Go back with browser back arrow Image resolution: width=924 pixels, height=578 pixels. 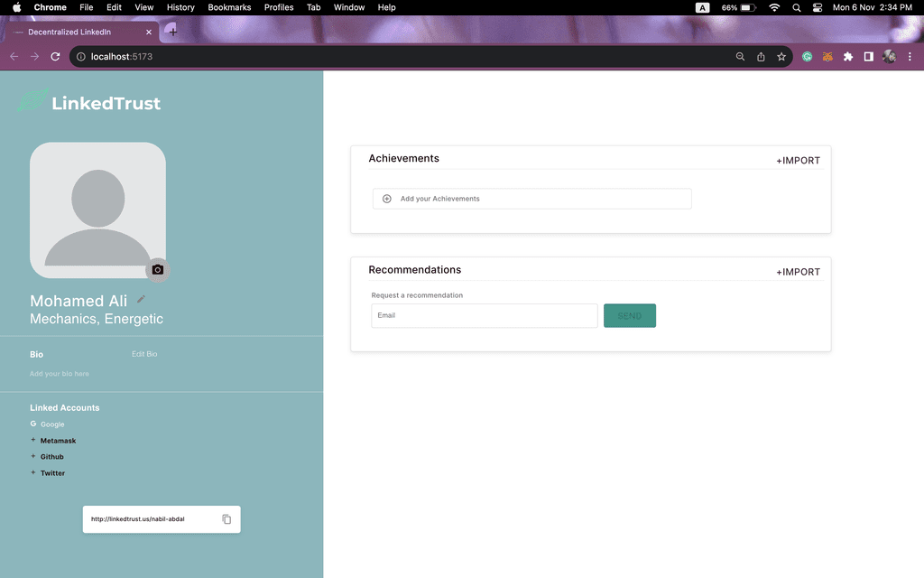pyautogui.click(x=14, y=57)
